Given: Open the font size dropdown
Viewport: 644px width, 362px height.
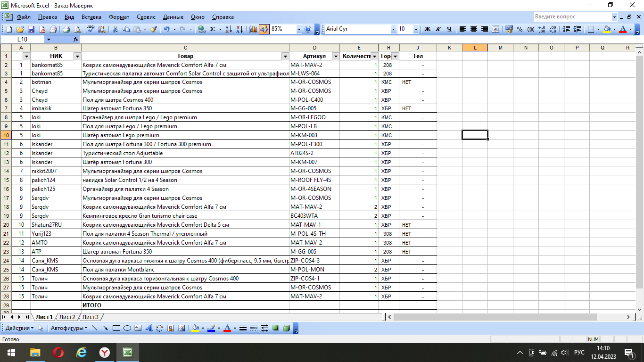Looking at the screenshot, I should pos(416,29).
